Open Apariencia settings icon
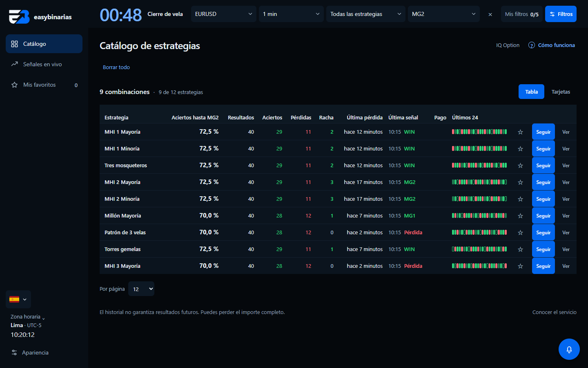Viewport: 588px width, 368px height. [14, 352]
